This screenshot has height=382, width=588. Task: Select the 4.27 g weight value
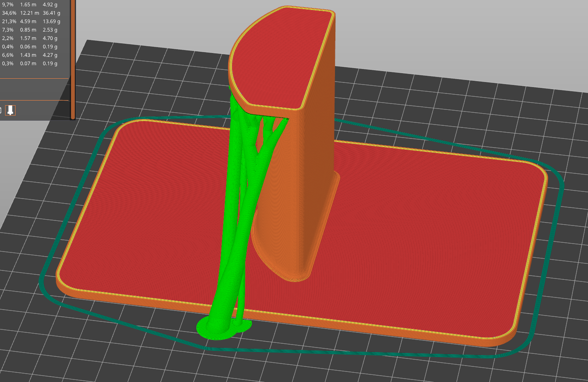(50, 55)
